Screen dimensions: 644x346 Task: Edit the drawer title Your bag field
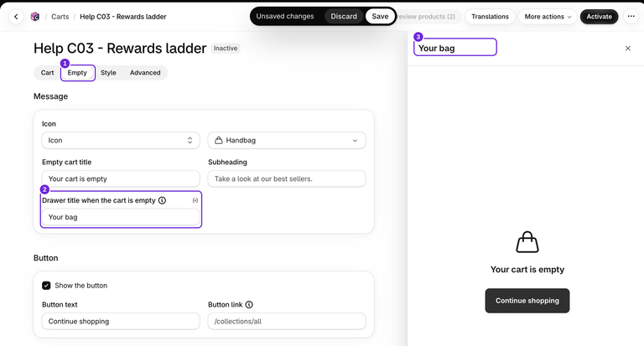point(121,217)
